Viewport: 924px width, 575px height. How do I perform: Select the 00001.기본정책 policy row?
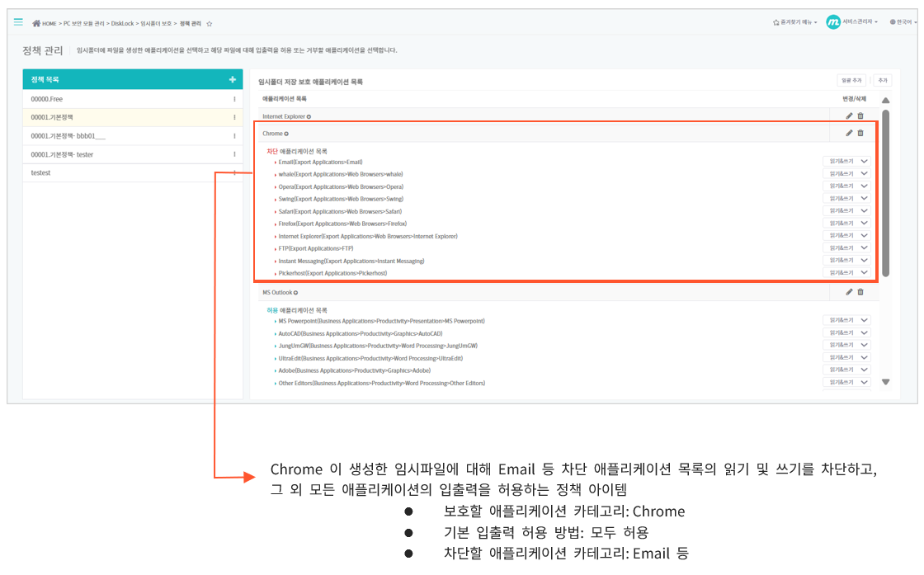point(133,117)
